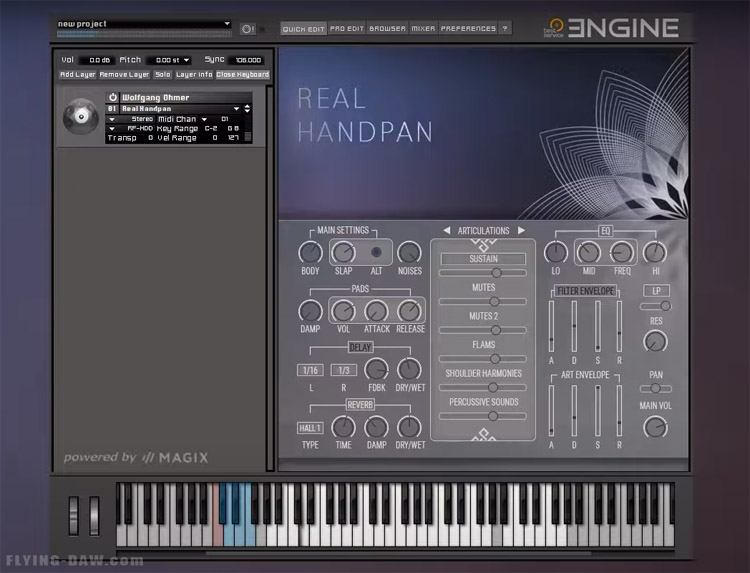This screenshot has width=750, height=573.
Task: Adjust the SHOULDER HARMONIES slider
Action: pyautogui.click(x=483, y=387)
